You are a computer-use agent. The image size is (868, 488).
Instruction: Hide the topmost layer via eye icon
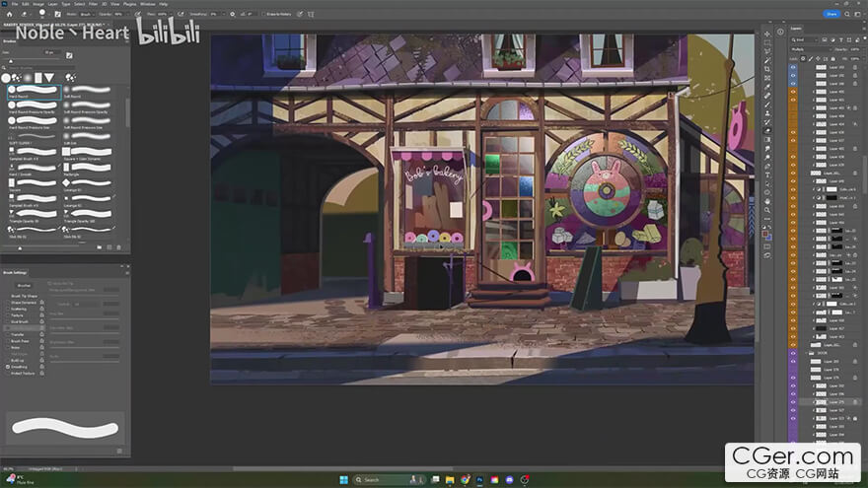pyautogui.click(x=793, y=67)
